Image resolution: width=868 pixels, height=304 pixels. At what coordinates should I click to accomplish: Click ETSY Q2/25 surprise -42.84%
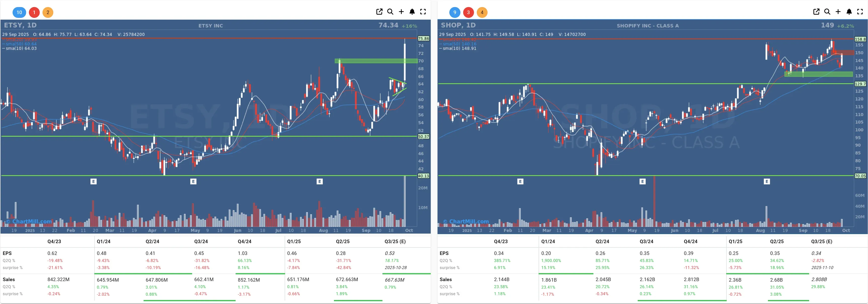[343, 268]
